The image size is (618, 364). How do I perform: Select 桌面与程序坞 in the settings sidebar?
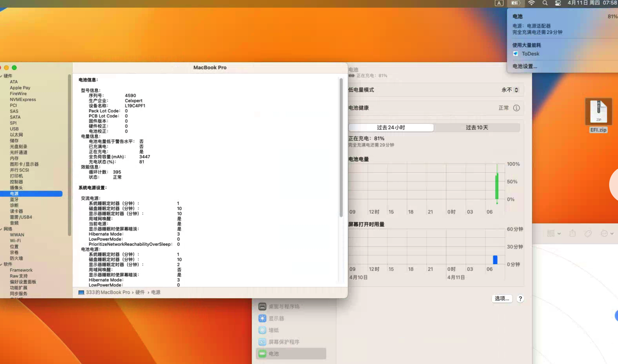[283, 306]
